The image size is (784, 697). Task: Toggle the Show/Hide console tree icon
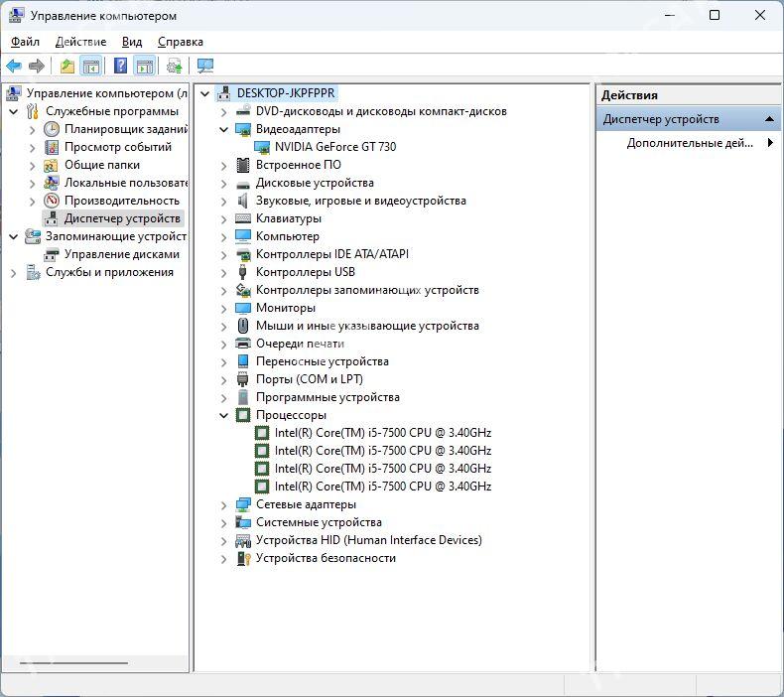91,66
